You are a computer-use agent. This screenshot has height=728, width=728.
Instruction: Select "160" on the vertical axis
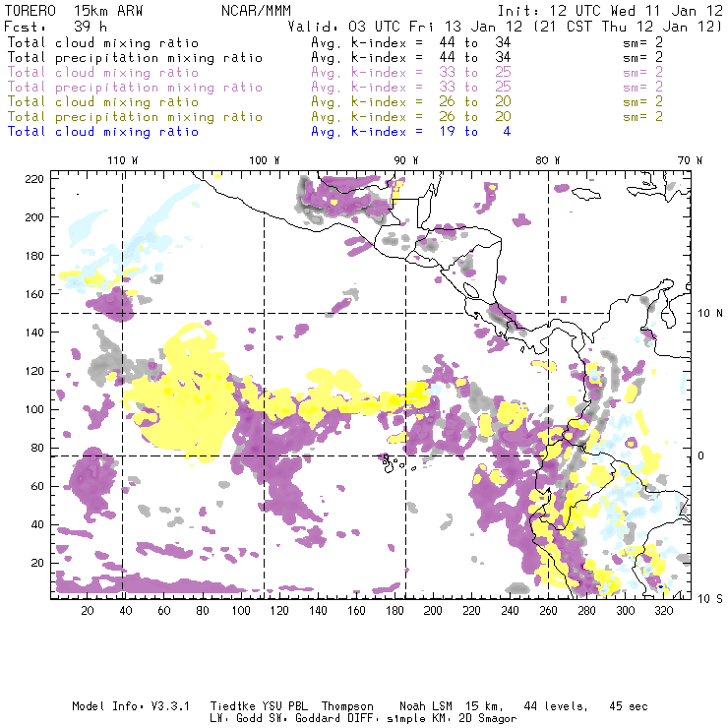pyautogui.click(x=34, y=294)
